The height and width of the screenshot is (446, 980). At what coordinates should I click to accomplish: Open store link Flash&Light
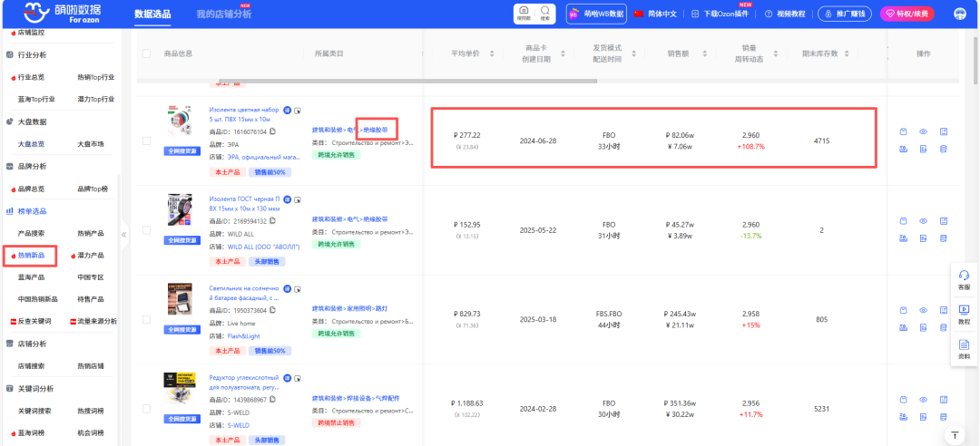point(244,334)
